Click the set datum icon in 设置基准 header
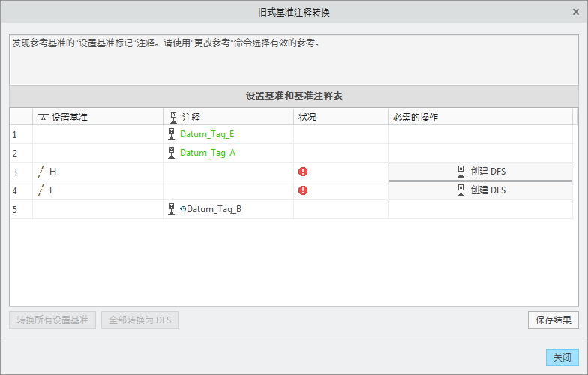This screenshot has height=375, width=588. pos(43,118)
